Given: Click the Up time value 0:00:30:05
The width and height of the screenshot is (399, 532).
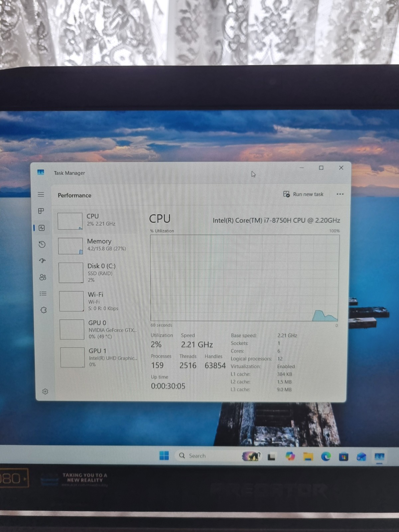Looking at the screenshot, I should click(x=168, y=386).
